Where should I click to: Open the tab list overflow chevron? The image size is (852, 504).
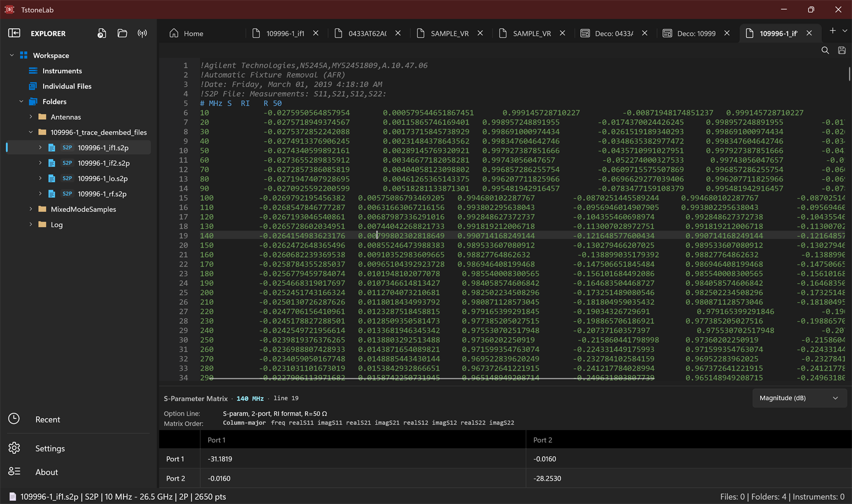point(845,31)
